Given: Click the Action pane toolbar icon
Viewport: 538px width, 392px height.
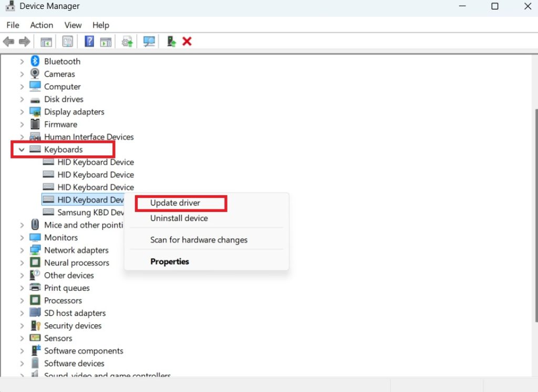Looking at the screenshot, I should coord(106,42).
